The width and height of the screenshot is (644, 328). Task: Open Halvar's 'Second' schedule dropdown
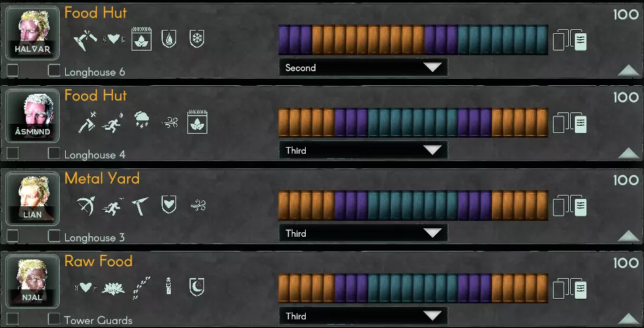[363, 67]
